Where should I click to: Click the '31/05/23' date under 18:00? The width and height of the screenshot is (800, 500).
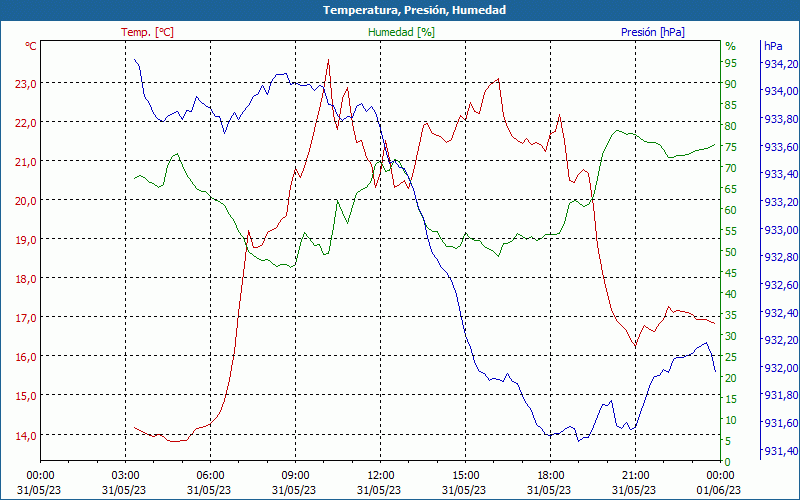pos(549,490)
